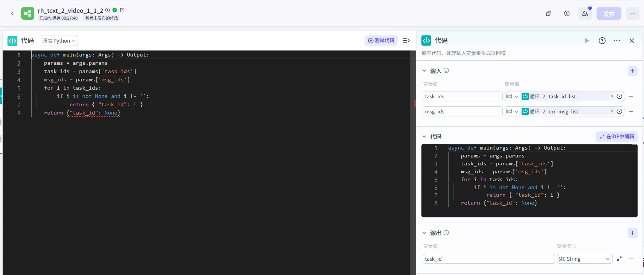Click the info icon next to 输入

[x=446, y=70]
